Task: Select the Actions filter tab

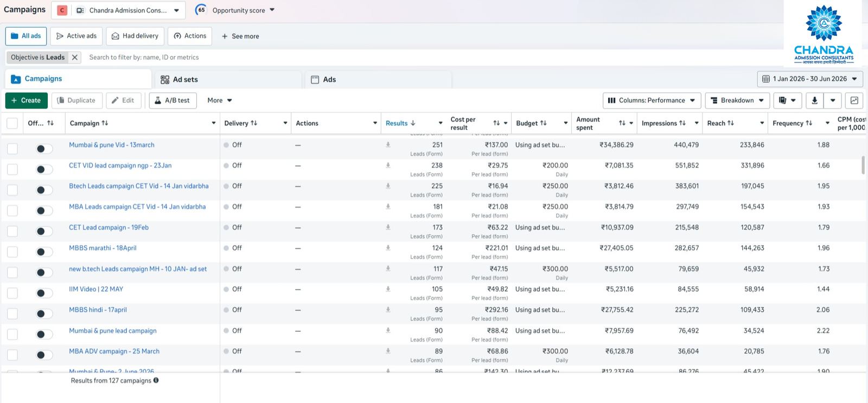Action: pos(190,36)
